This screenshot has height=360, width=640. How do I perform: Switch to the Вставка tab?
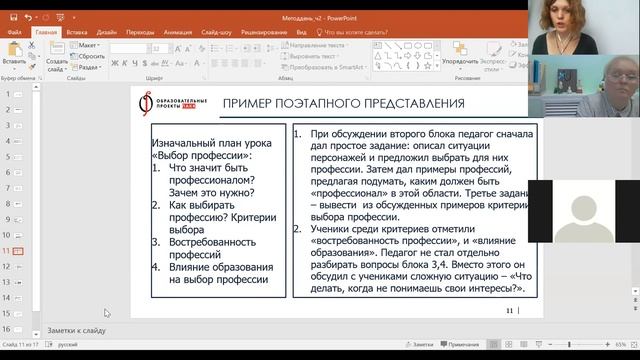(77, 32)
